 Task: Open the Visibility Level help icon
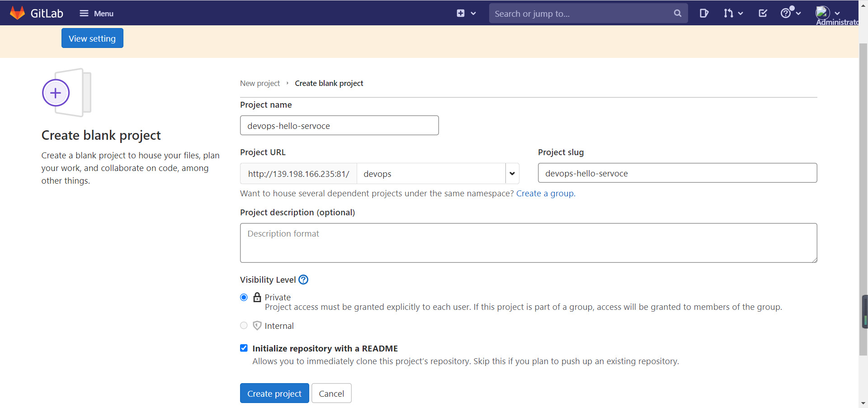tap(304, 280)
